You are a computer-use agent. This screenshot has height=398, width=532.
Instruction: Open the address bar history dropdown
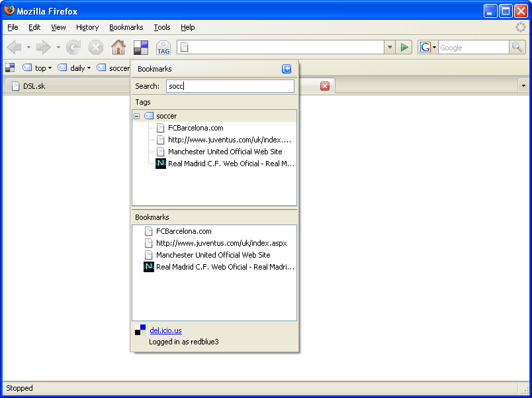pos(390,47)
